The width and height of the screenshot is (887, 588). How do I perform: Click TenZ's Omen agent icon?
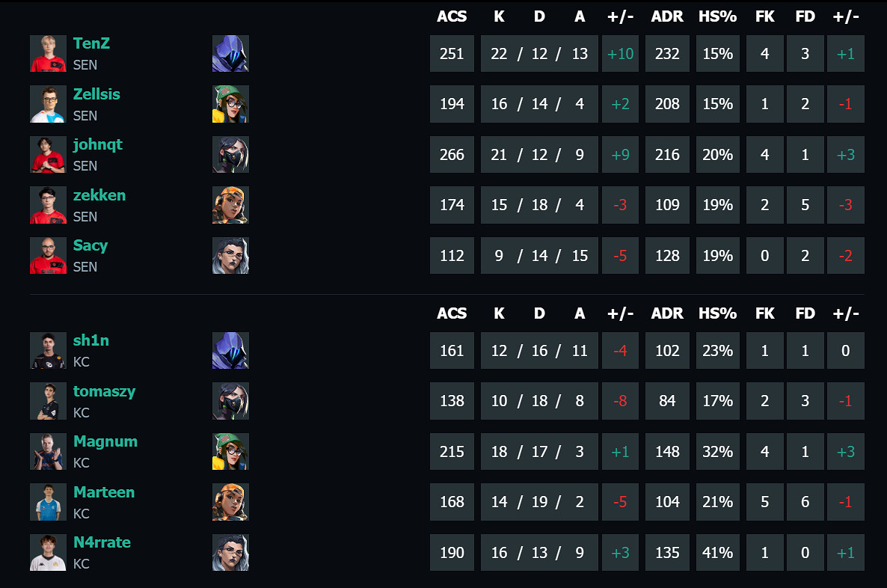[230, 54]
